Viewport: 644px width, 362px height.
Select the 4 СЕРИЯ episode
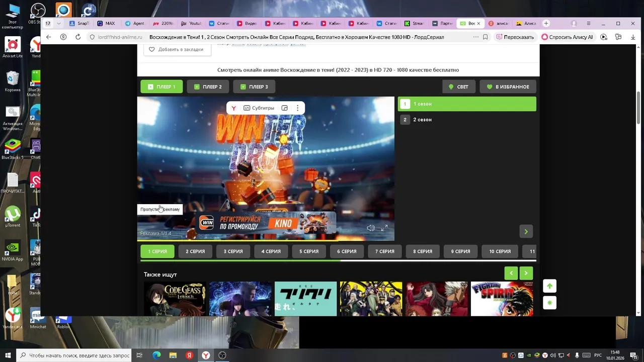[271, 251]
